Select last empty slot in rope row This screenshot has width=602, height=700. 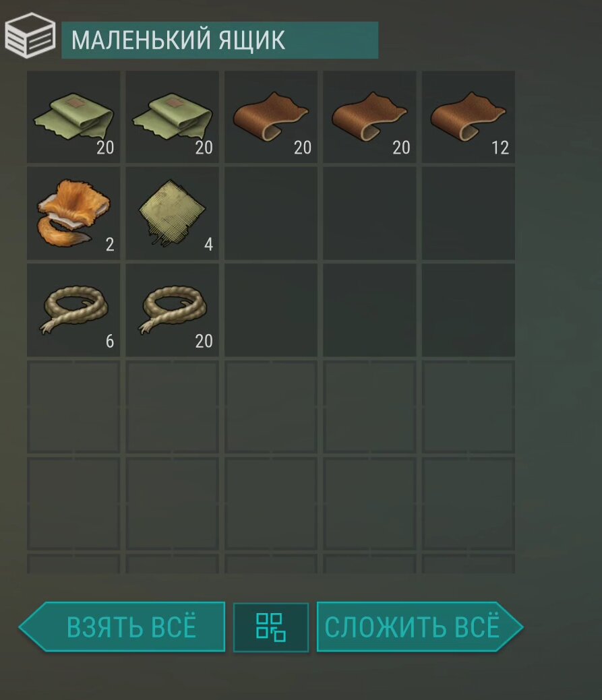469,311
